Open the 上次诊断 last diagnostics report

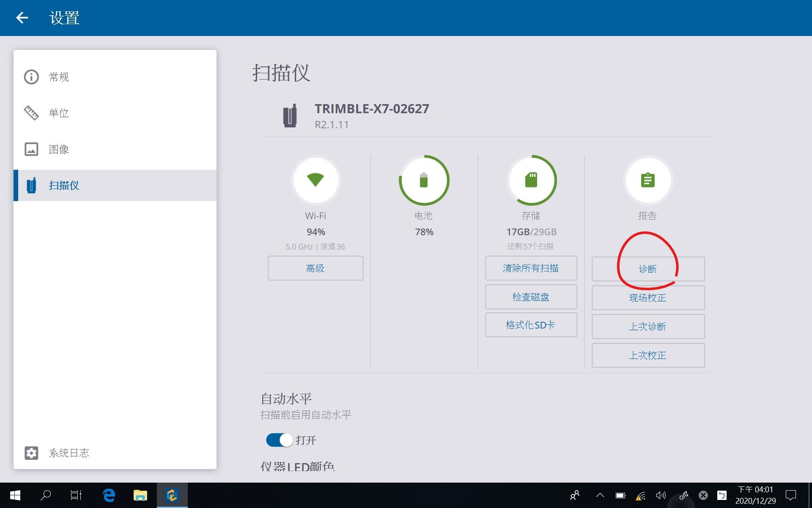(648, 326)
